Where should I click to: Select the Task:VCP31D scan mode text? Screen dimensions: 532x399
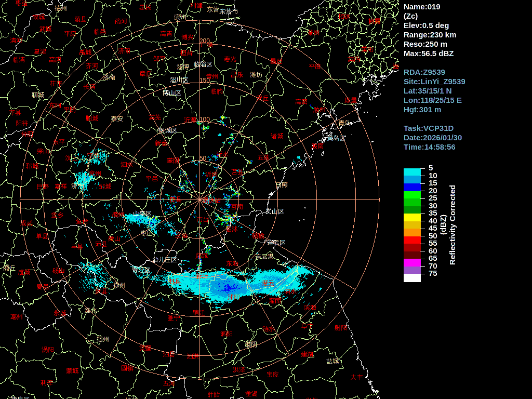(429, 128)
